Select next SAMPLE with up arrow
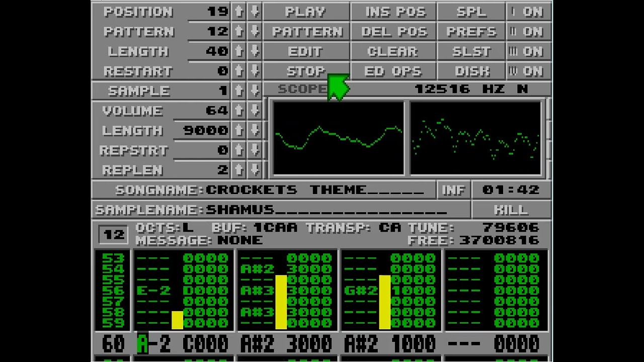This screenshot has height=362, width=644. coord(239,90)
